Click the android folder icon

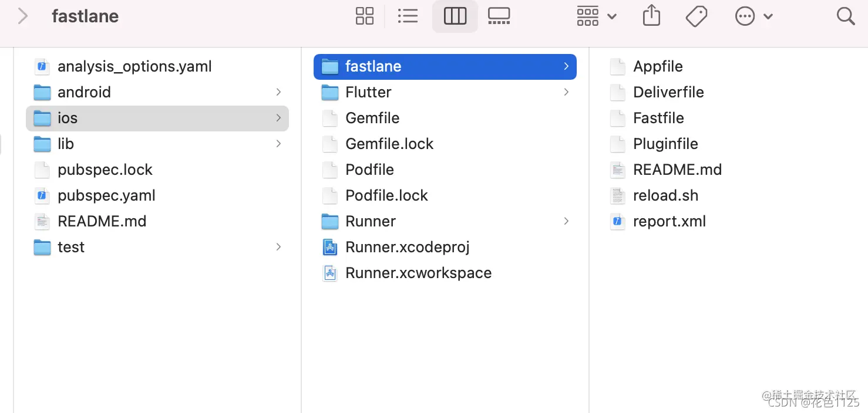point(42,92)
